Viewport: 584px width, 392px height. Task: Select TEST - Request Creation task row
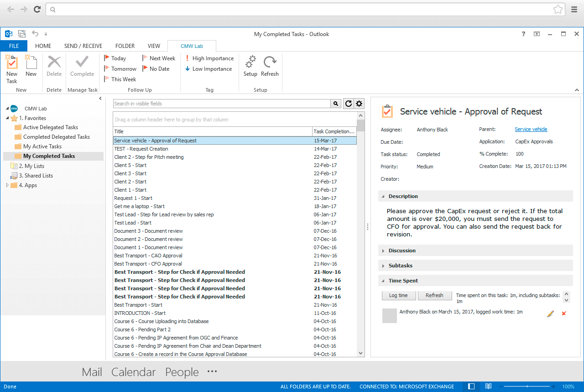(235, 149)
